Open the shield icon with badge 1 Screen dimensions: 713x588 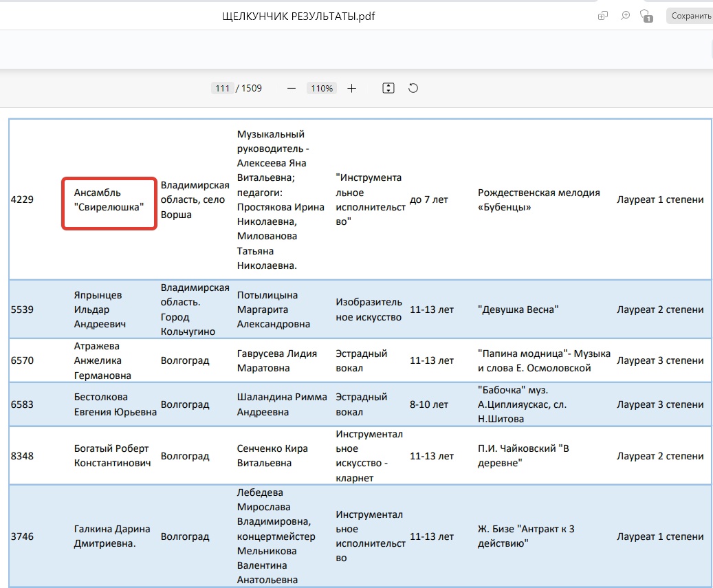pos(646,16)
